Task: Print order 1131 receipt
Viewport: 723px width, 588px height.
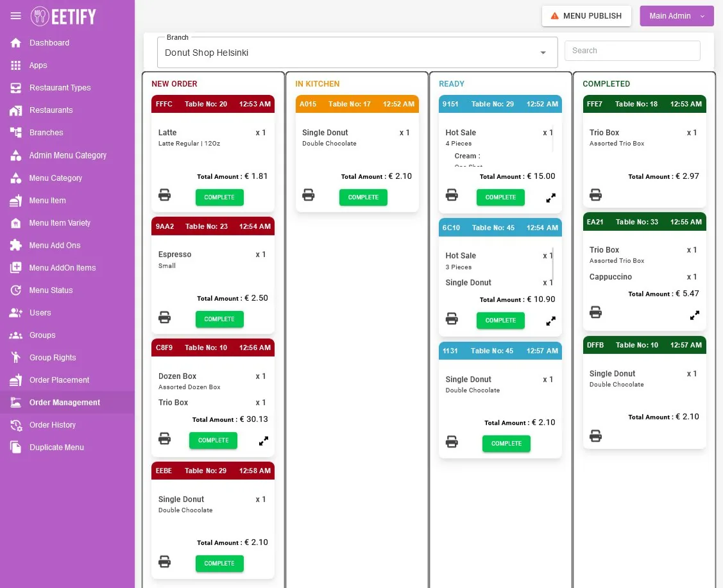Action: (x=452, y=442)
